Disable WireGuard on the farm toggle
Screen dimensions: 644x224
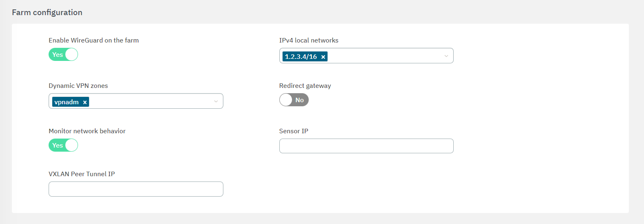click(63, 54)
